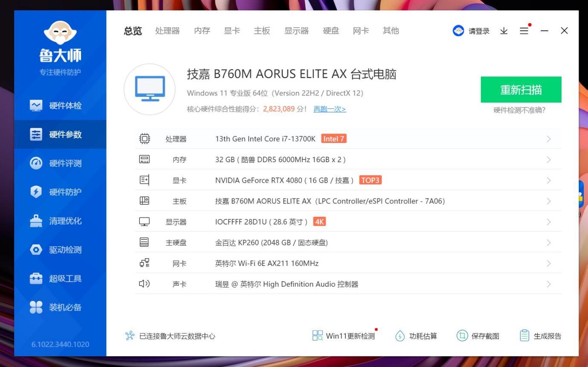Expand the 显示器 row chevron
Screen dimensions: 588x367
(549, 222)
